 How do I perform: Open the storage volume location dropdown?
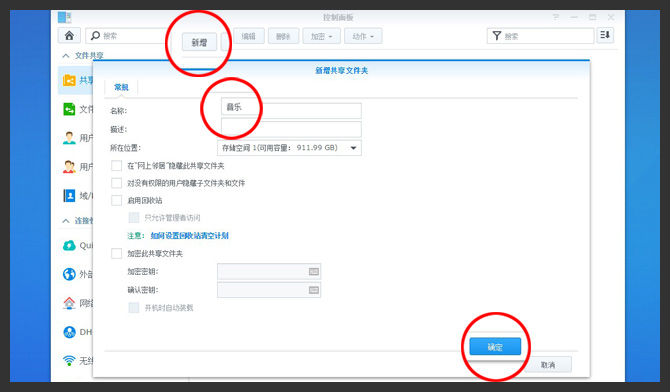tap(289, 148)
